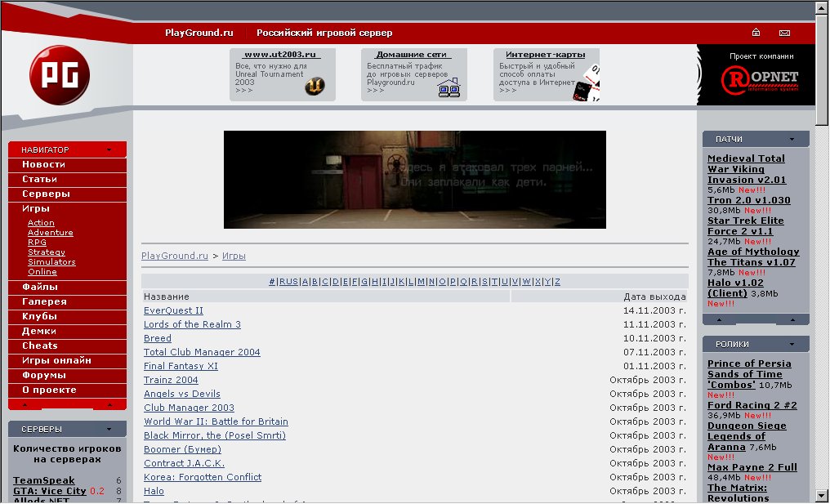Screen dimensions: 830x504
Task: Choose the Online genre link under Игры
Action: (42, 271)
